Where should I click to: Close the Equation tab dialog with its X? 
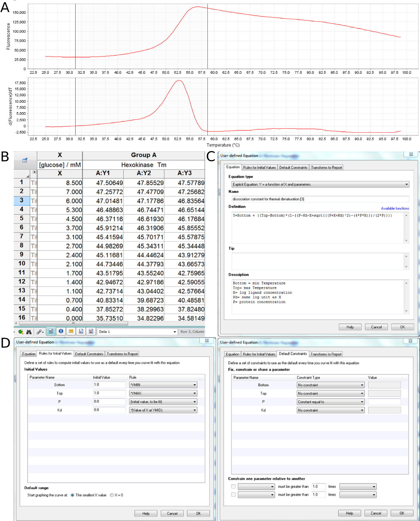click(411, 154)
